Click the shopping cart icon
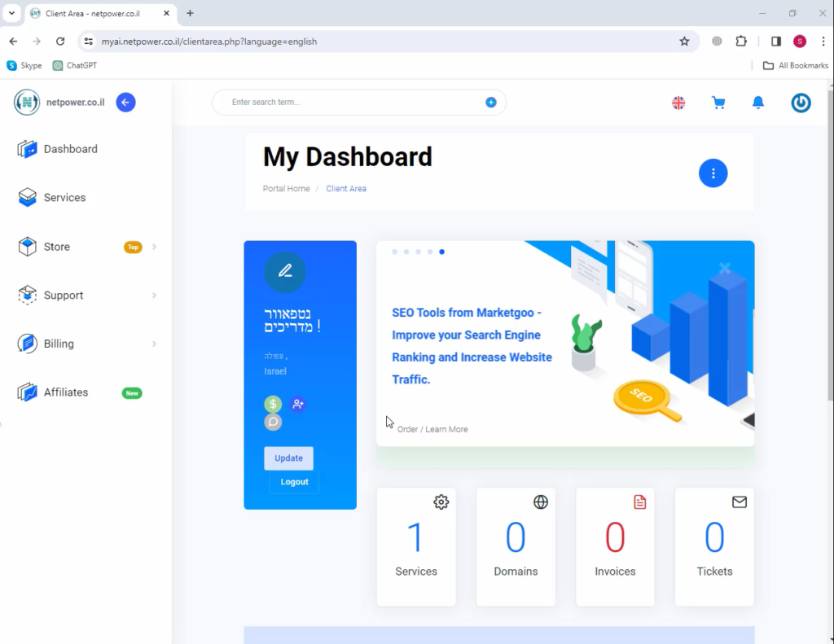Viewport: 834px width, 644px height. click(718, 103)
